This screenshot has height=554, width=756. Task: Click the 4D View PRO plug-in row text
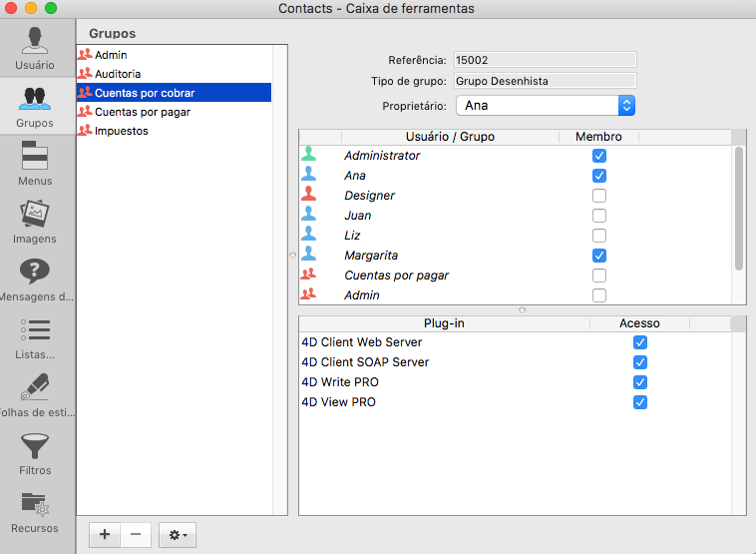pos(338,402)
